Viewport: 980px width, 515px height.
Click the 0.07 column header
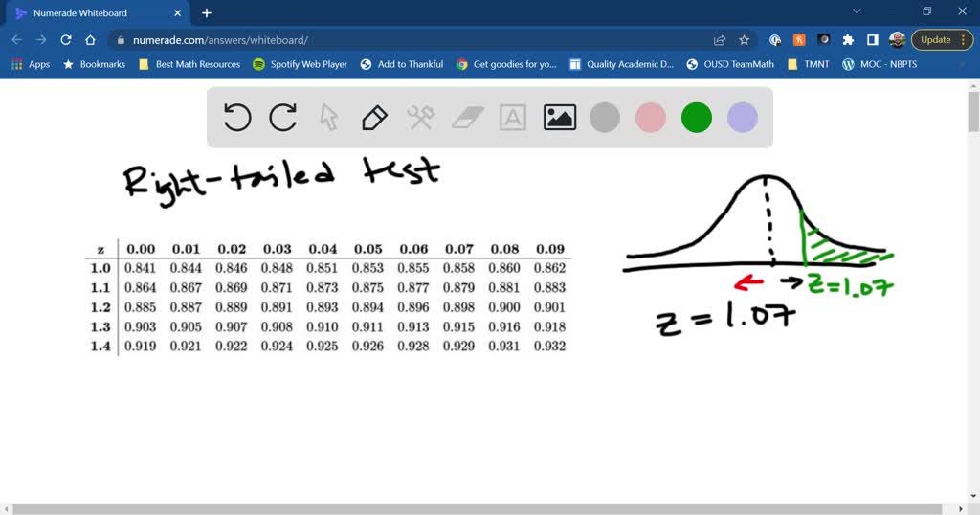(458, 249)
